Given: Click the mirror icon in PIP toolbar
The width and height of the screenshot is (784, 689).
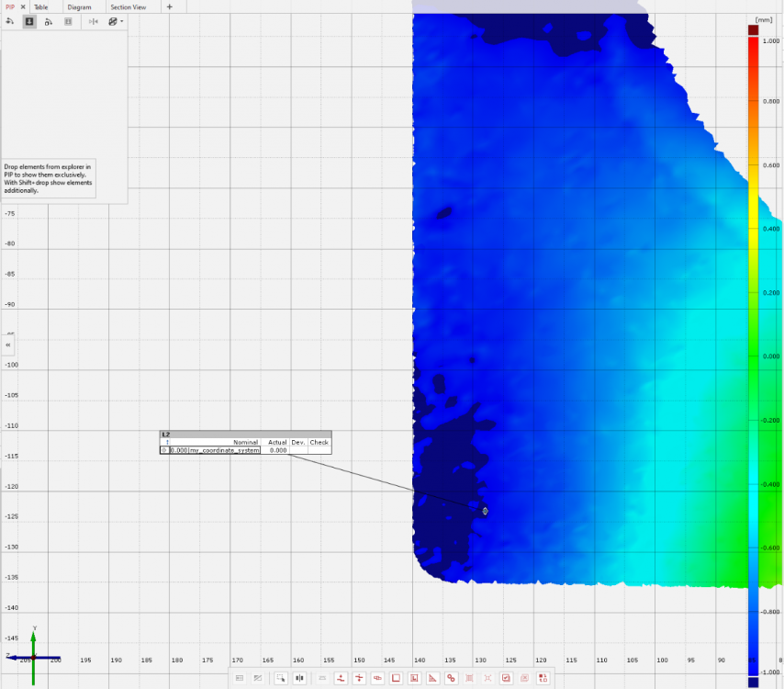Looking at the screenshot, I should [93, 21].
